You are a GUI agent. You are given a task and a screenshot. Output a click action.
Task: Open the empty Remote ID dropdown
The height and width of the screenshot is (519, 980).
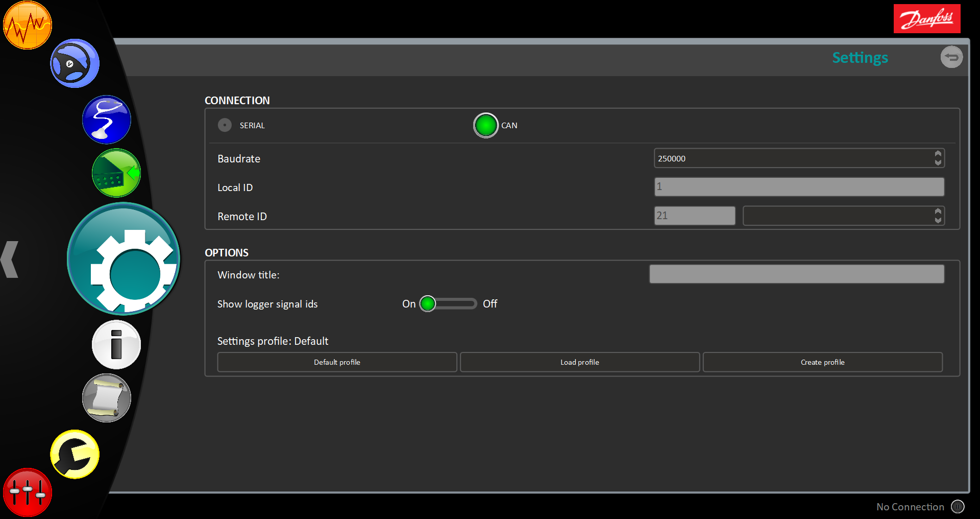843,216
